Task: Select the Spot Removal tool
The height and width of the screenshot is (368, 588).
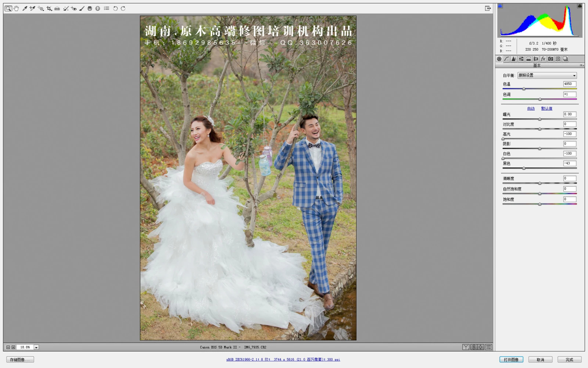Action: point(66,8)
